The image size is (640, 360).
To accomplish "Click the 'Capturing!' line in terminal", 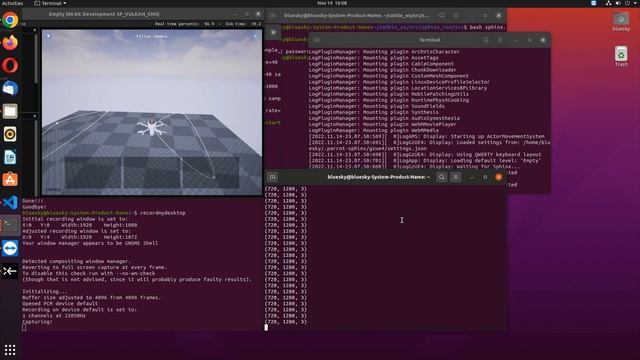I will [x=37, y=322].
